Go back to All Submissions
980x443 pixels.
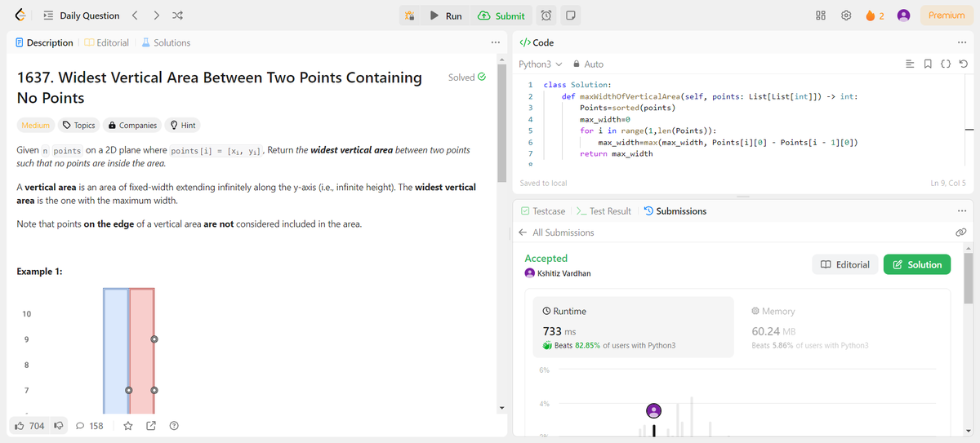[556, 233]
